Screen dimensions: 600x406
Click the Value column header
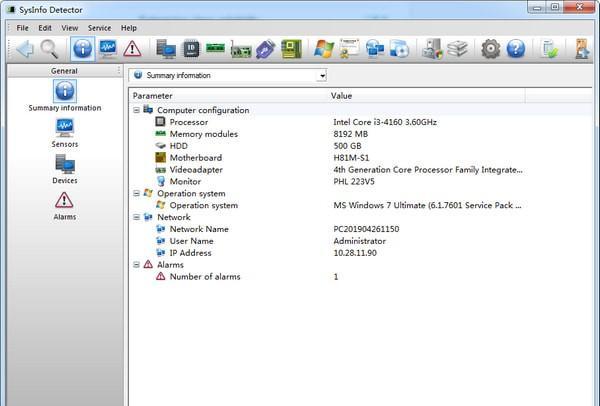click(x=427, y=96)
